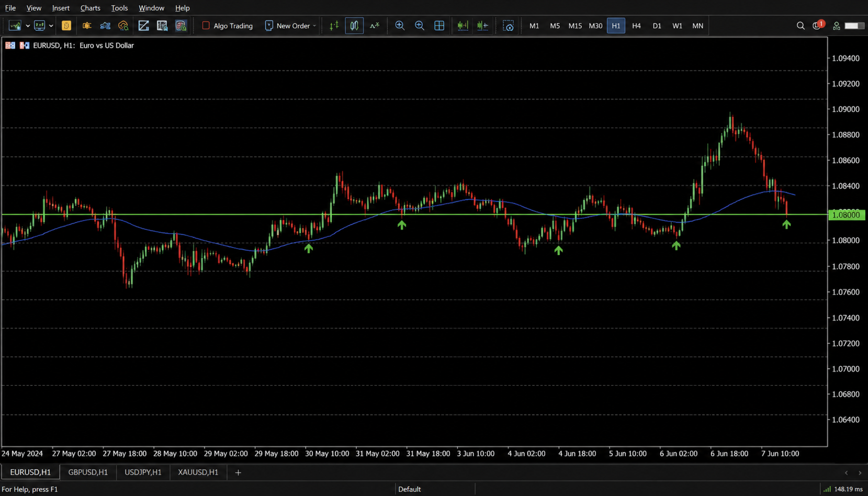Zoom out the chart with minus magnifier
The image size is (868, 496).
coord(420,26)
